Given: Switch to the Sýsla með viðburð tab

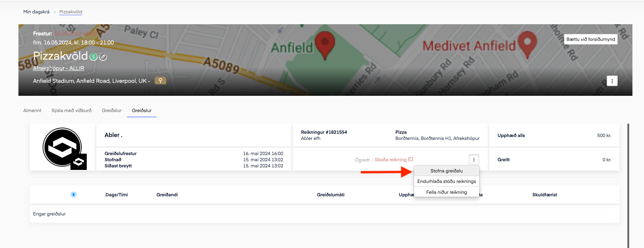Looking at the screenshot, I should (x=72, y=111).
